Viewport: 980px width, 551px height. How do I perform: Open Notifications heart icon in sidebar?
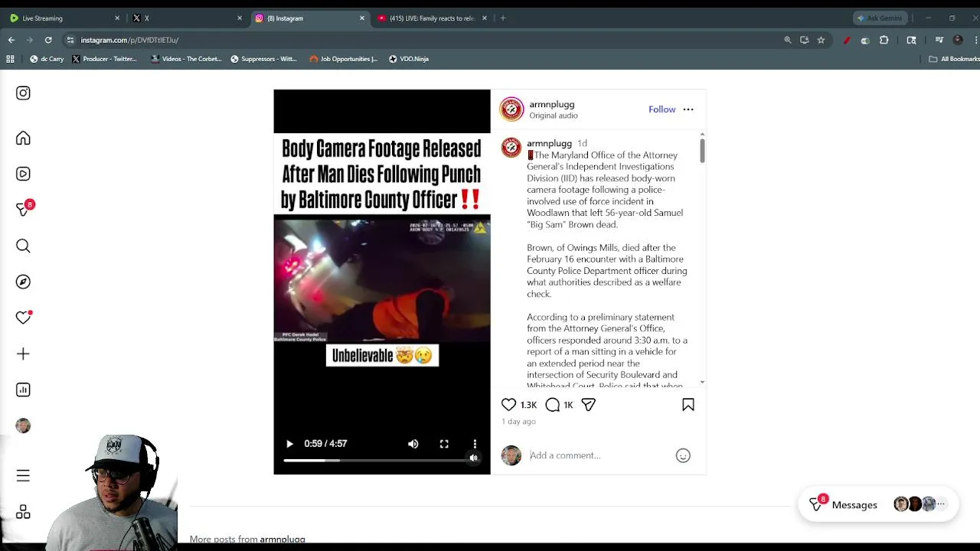pyautogui.click(x=23, y=318)
